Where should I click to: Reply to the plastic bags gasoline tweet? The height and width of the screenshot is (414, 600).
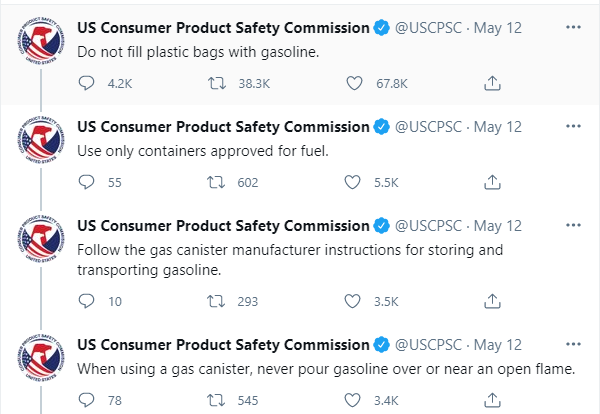pos(86,83)
